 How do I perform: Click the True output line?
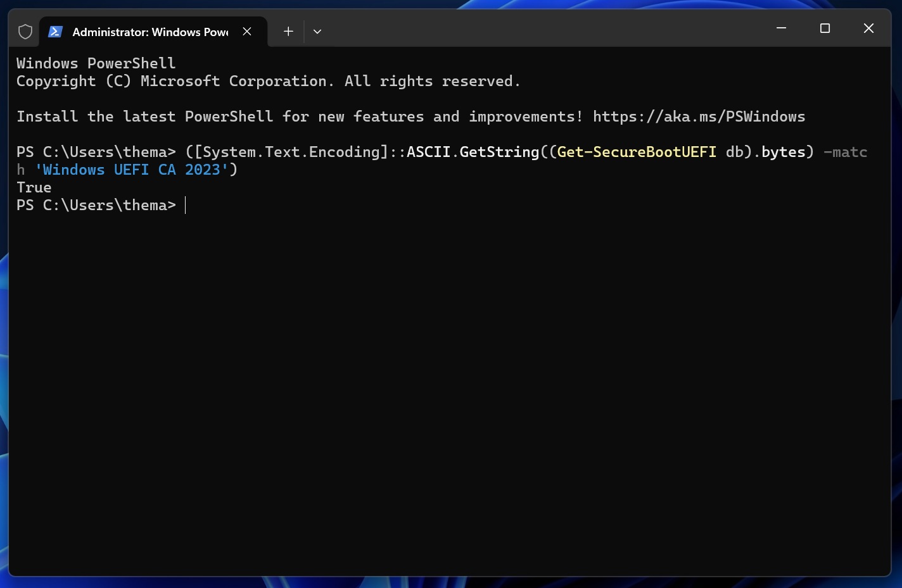34,187
